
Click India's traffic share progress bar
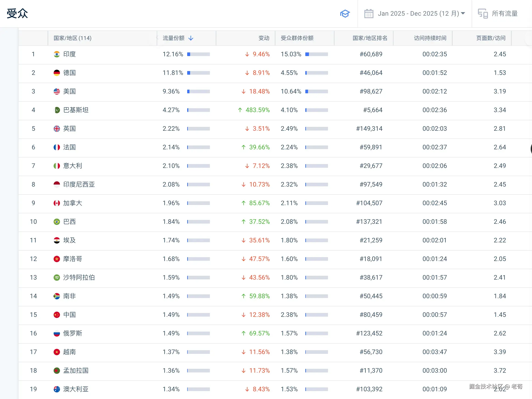pyautogui.click(x=198, y=54)
